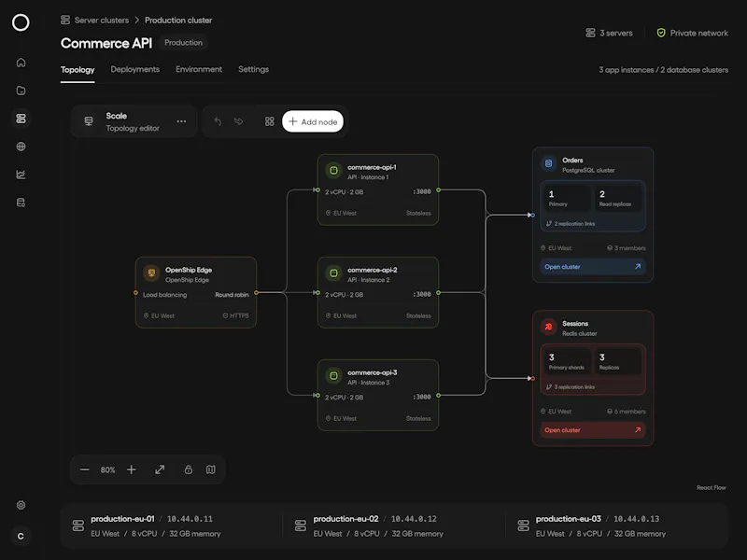Click the production-eu-01 server icon
Screen dimensions: 747x560
[x=78, y=525]
